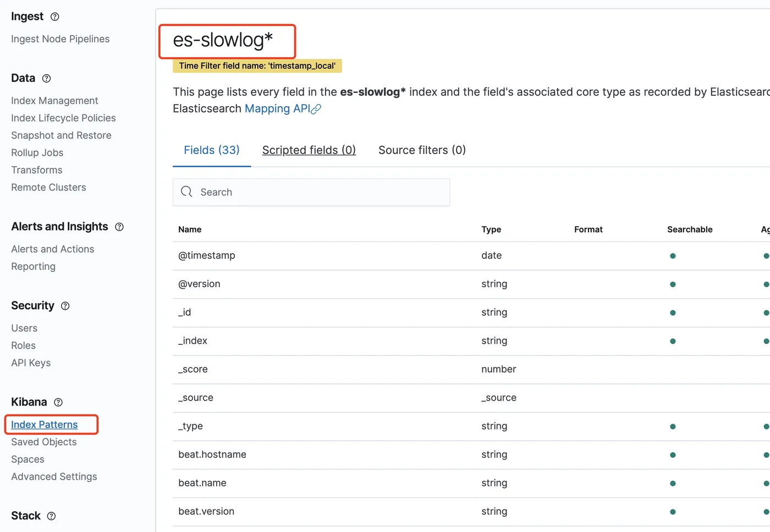
Task: Open Spaces settings
Action: tap(28, 459)
